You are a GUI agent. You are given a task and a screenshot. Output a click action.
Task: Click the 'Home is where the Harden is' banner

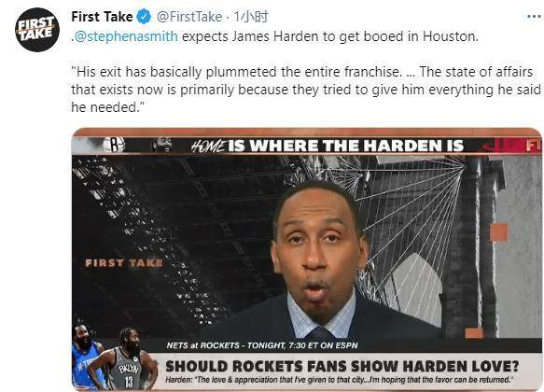[x=328, y=146]
